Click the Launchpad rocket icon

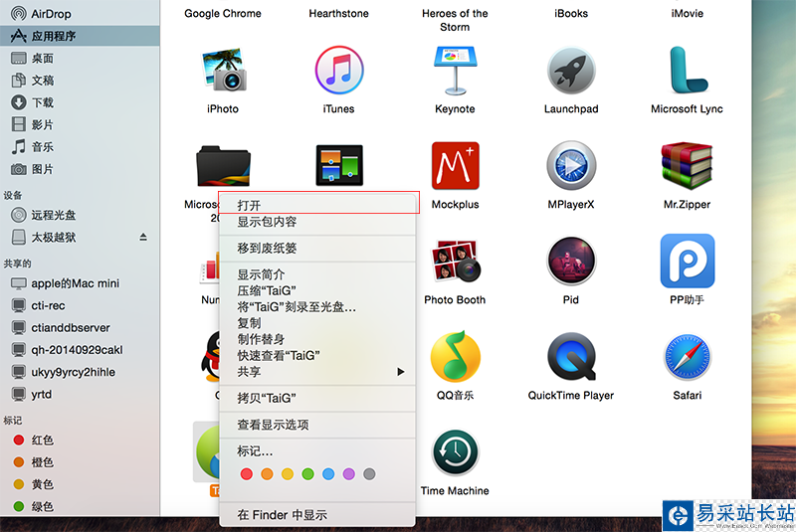pos(571,70)
